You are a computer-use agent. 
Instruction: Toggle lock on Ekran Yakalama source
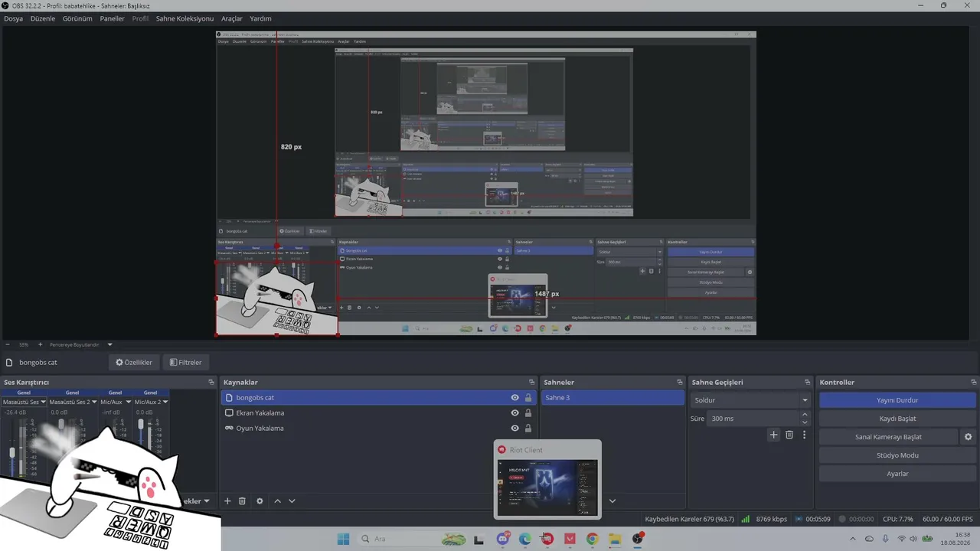point(528,413)
